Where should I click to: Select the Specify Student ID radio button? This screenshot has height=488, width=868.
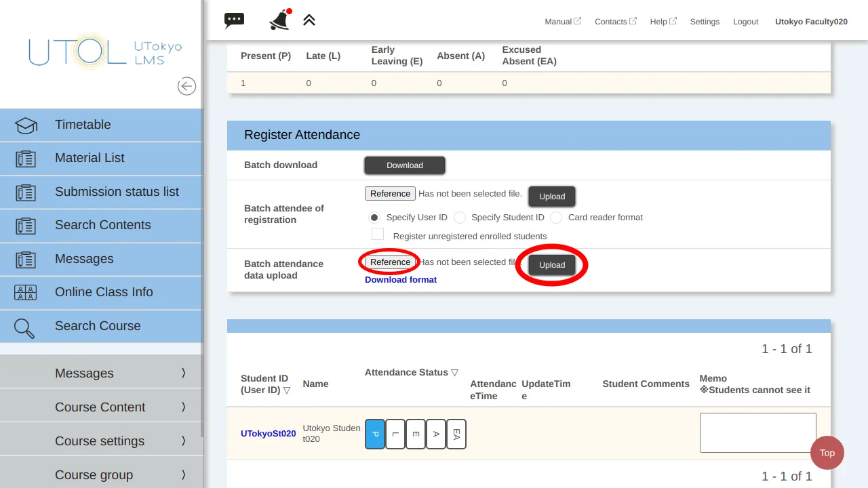click(460, 218)
